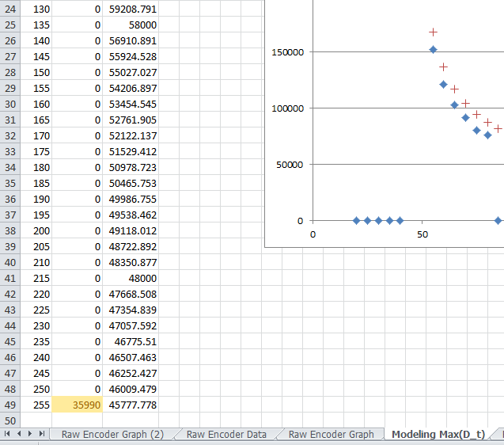Click cell with value 48722.892

(x=131, y=246)
